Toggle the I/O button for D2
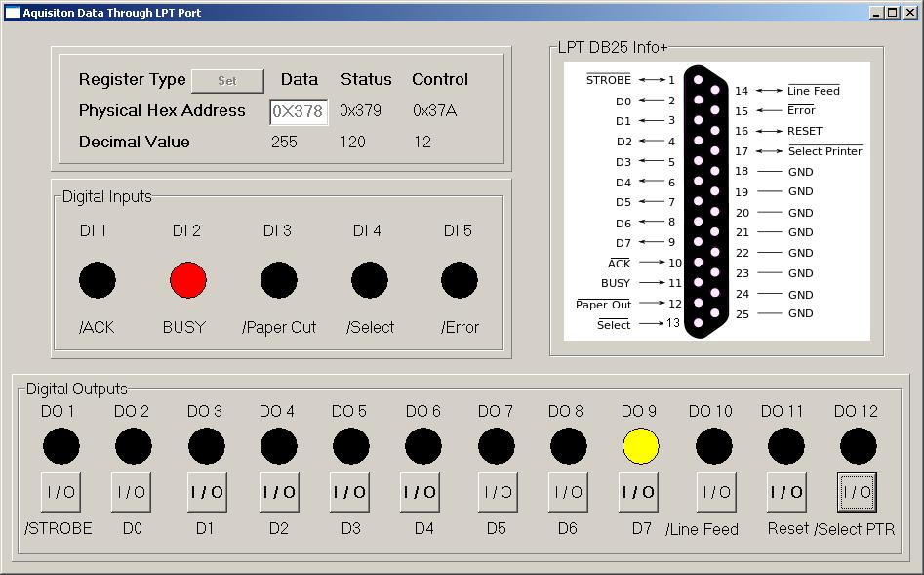Image resolution: width=924 pixels, height=575 pixels. 279,492
